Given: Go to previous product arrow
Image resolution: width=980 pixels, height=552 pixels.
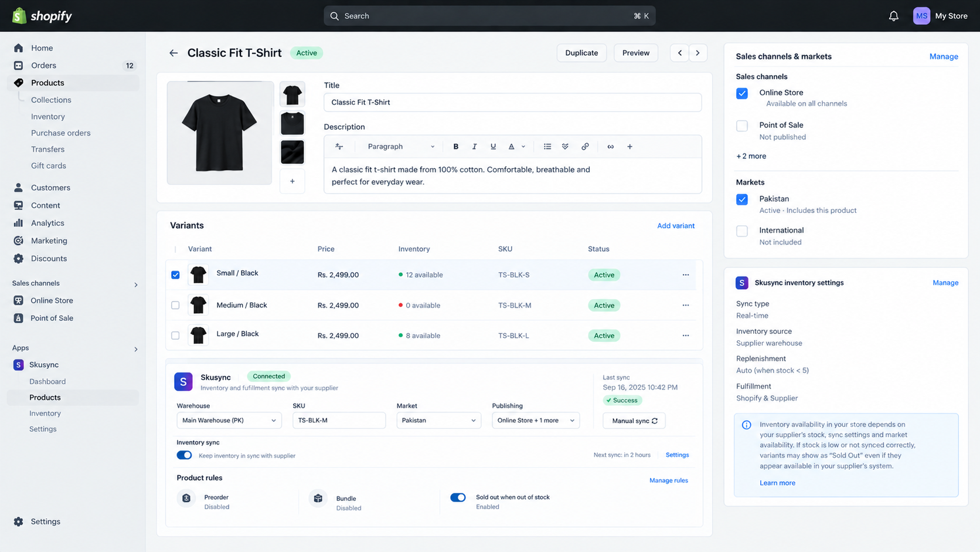Looking at the screenshot, I should point(680,53).
